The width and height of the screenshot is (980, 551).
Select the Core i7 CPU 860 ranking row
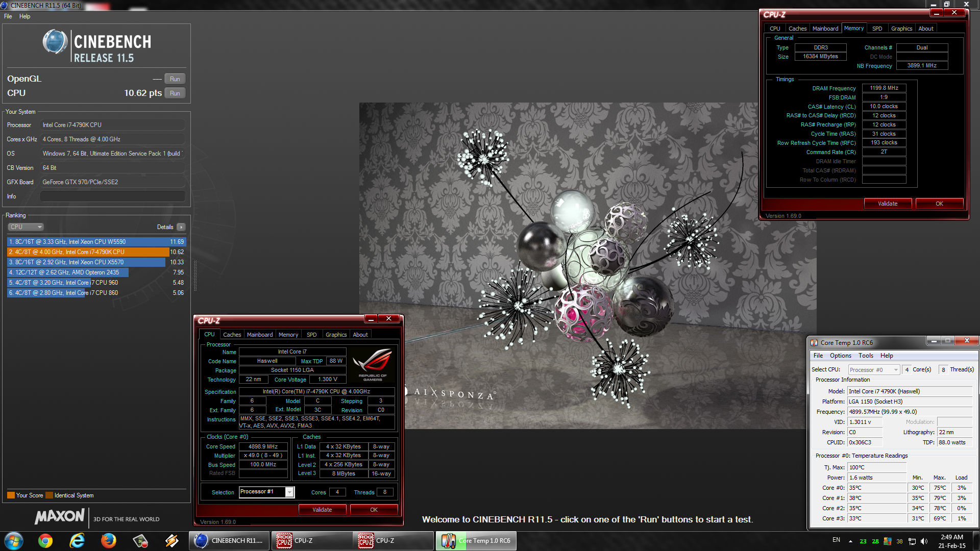96,293
